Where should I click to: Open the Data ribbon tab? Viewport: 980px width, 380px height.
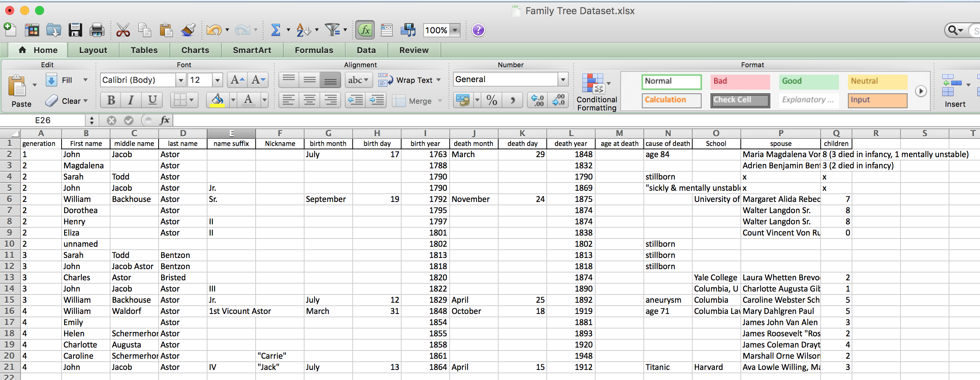[366, 50]
